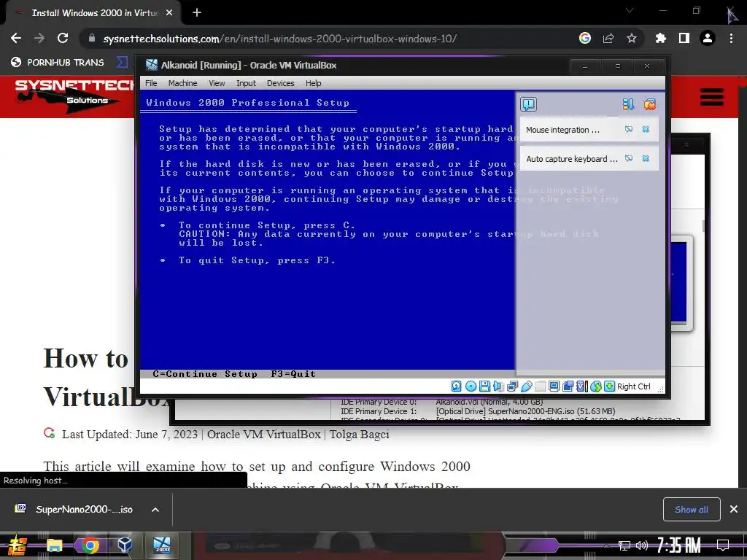
Task: Click the Auto capture keyboard notification text
Action: click(x=572, y=159)
